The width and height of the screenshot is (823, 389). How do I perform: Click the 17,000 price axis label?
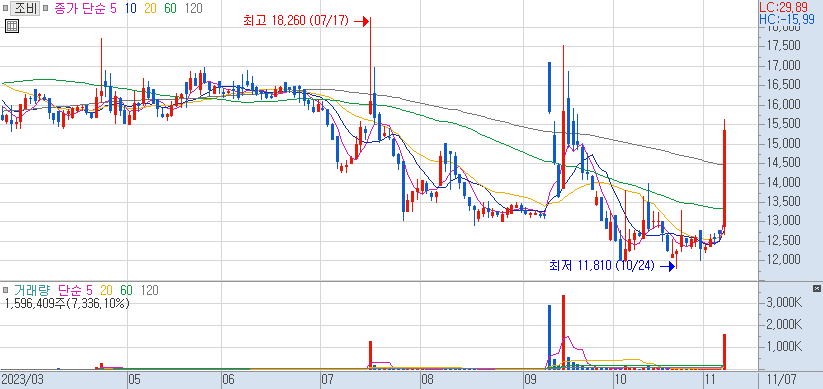pyautogui.click(x=785, y=65)
